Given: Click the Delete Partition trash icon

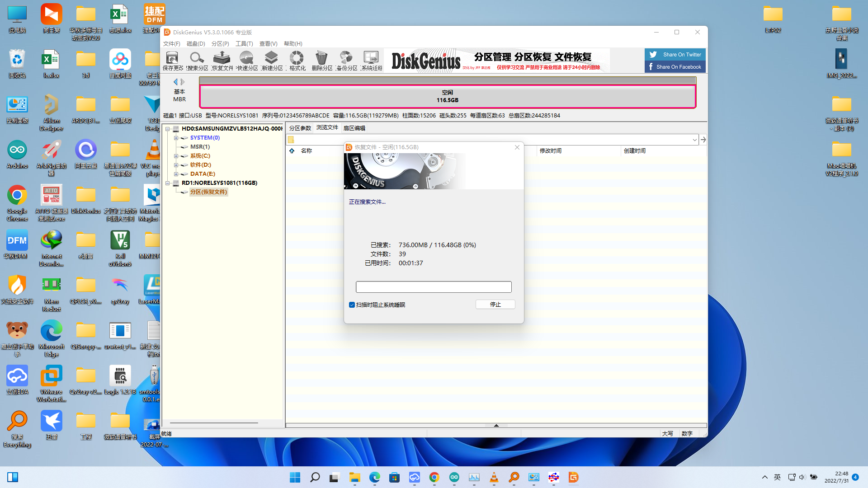Looking at the screenshot, I should coord(321,61).
